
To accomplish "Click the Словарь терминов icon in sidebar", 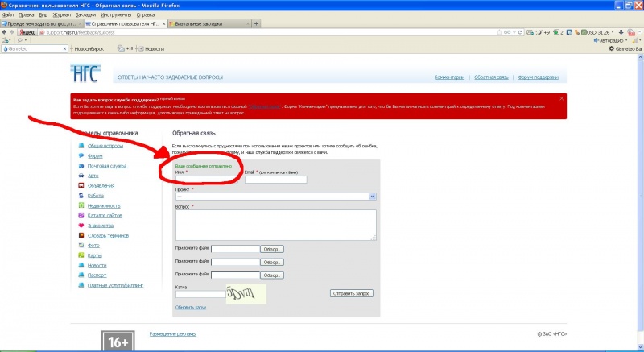I will [81, 235].
